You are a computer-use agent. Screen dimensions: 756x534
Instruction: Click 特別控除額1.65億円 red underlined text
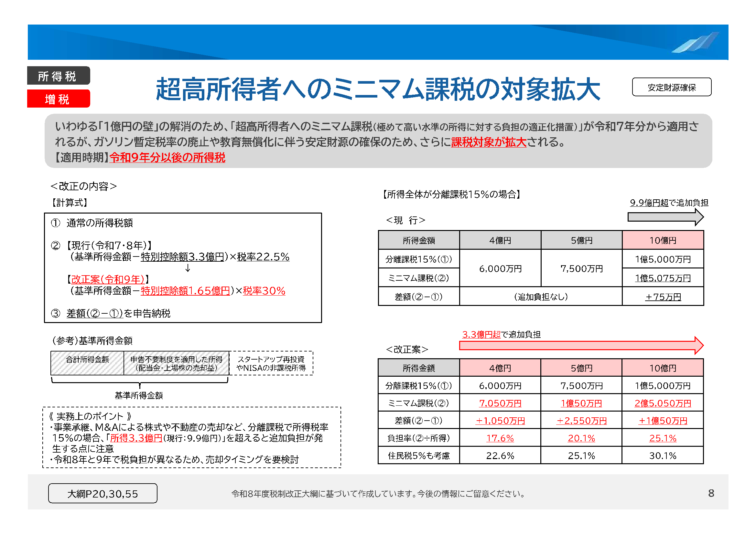[x=185, y=291]
